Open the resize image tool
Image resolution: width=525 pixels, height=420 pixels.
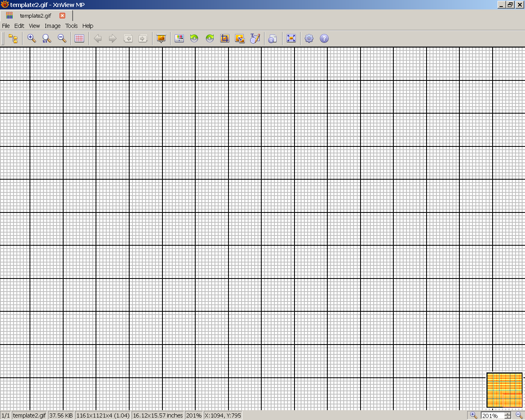pos(240,39)
